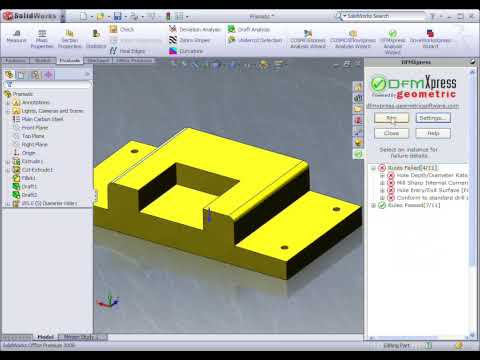
Task: Select Plain Carbon Steel material item
Action: pos(38,119)
